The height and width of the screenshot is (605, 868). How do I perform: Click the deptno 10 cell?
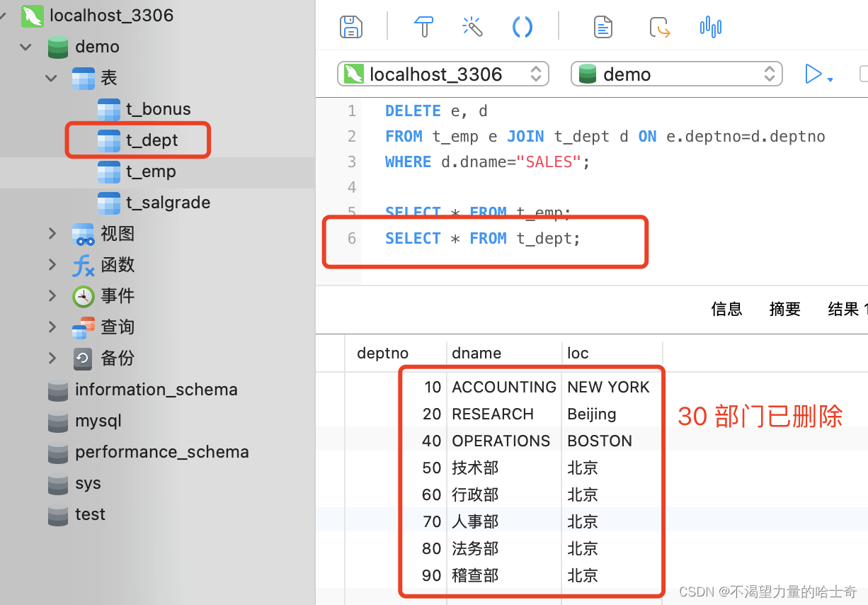point(433,387)
